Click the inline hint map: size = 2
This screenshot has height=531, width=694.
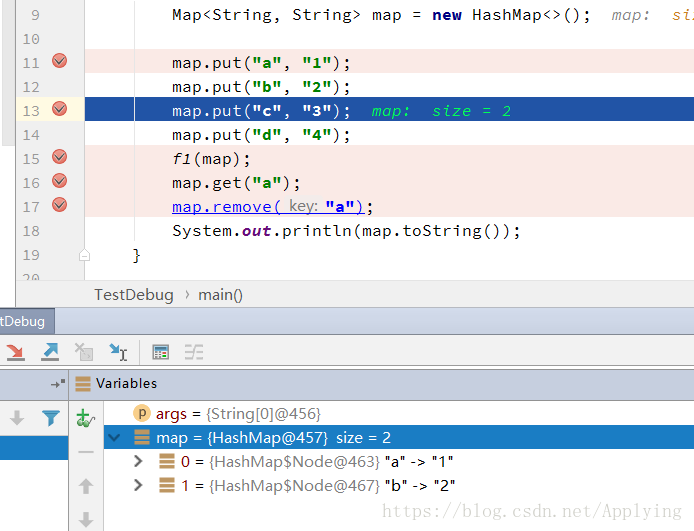pyautogui.click(x=441, y=111)
